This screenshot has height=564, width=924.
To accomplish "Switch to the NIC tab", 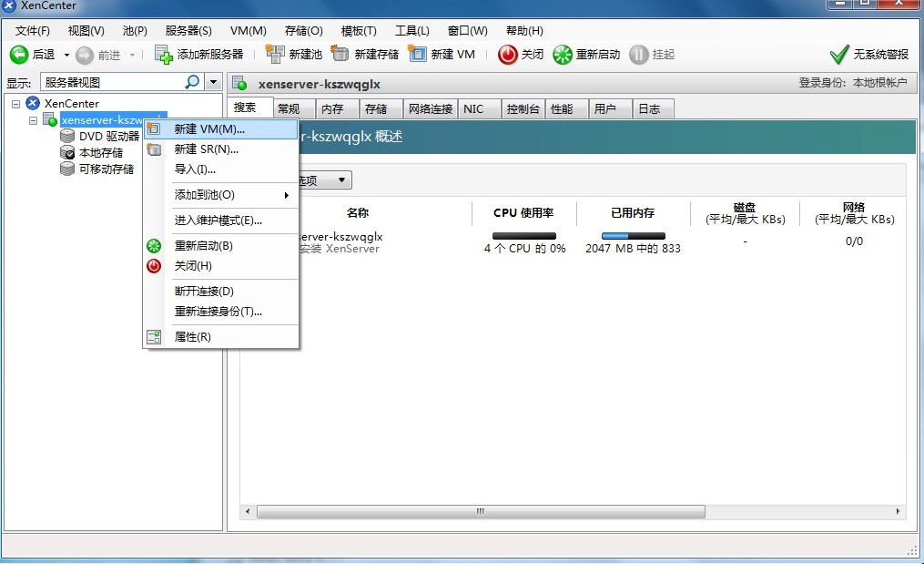I will 480,108.
